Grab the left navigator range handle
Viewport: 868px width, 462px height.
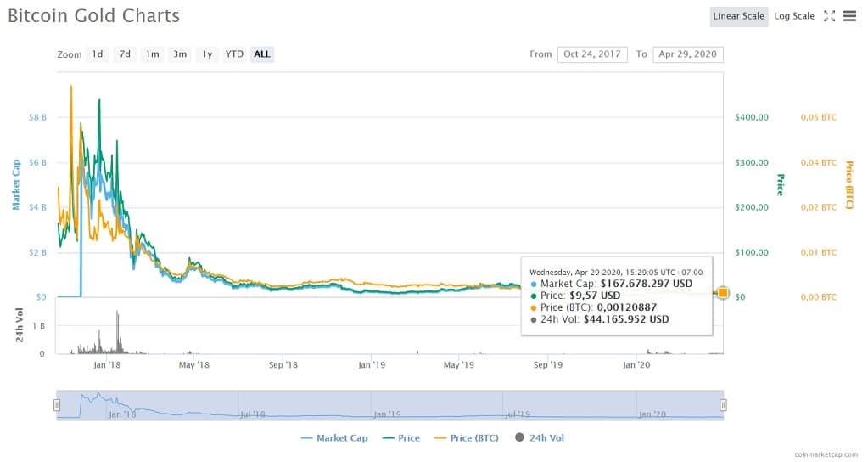coord(57,405)
